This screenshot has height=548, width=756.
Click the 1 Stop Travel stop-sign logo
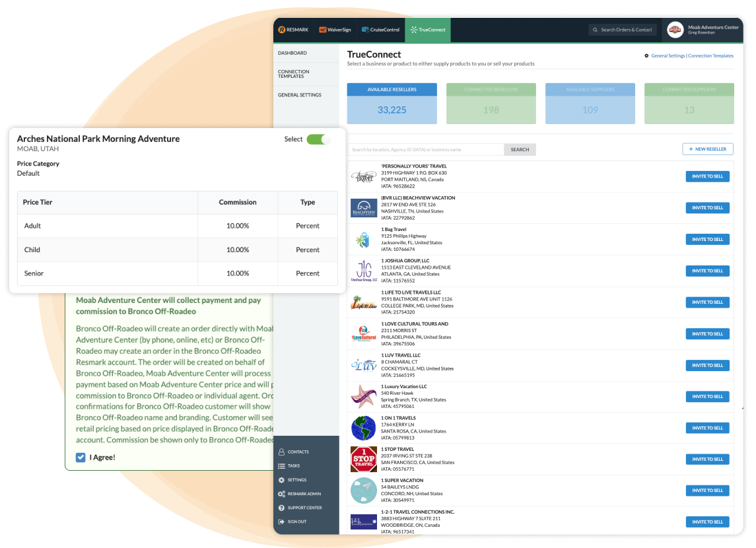364,460
